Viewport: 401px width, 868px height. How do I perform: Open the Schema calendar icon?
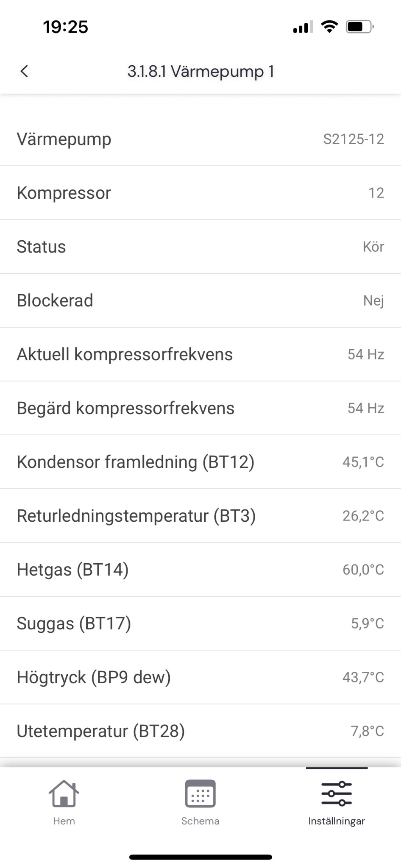[200, 793]
